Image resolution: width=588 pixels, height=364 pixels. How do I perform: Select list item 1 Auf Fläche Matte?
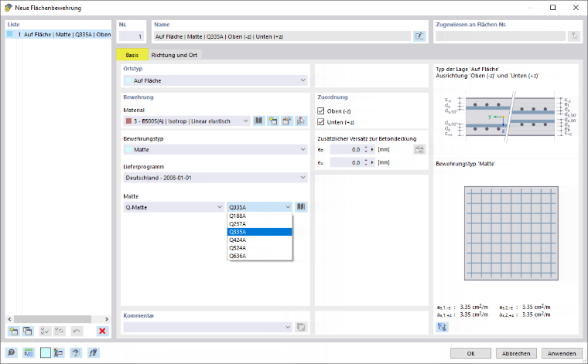pos(59,34)
